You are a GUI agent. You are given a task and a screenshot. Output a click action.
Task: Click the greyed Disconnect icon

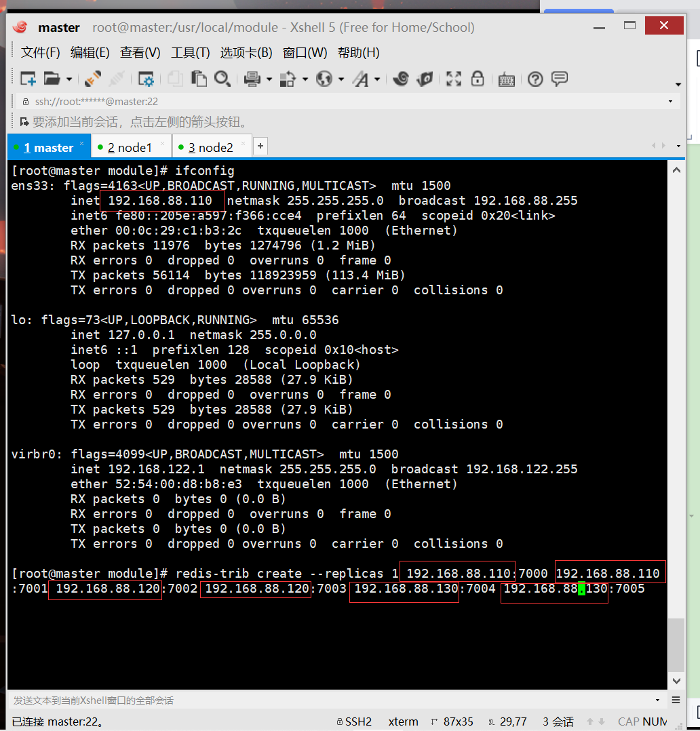116,79
